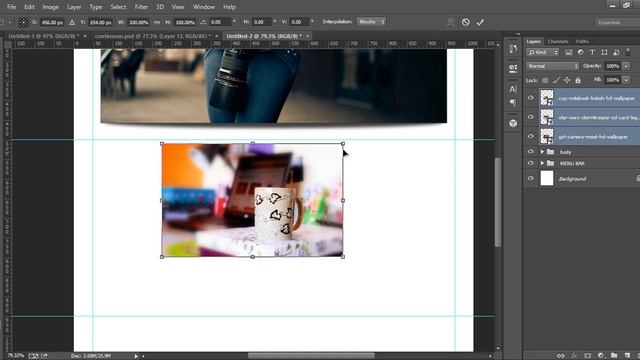This screenshot has width=640, height=360.
Task: Open the Window menu
Action: click(x=204, y=7)
